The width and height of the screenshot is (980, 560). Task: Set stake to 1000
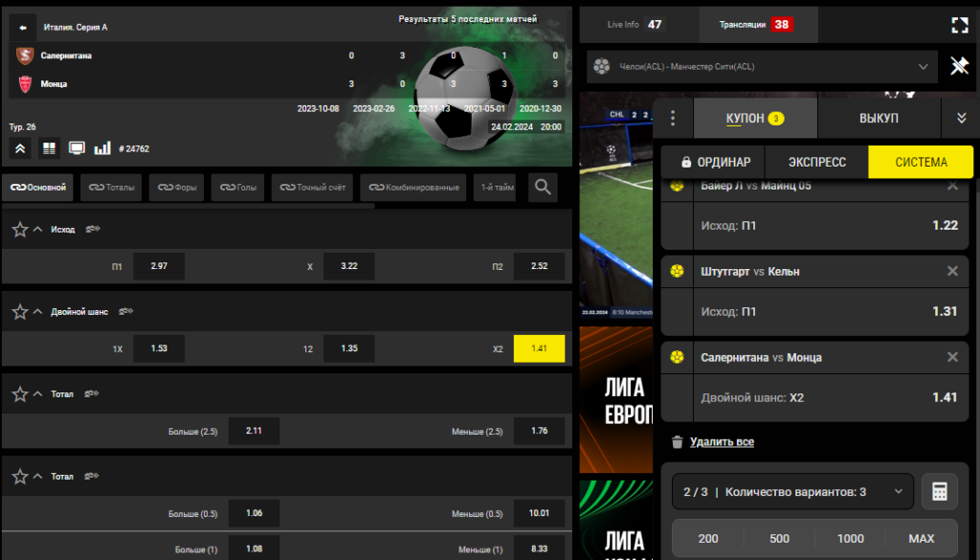851,539
